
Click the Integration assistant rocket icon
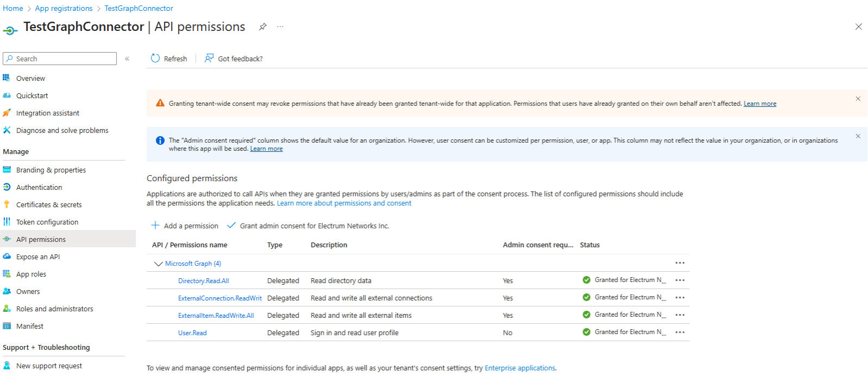point(7,112)
